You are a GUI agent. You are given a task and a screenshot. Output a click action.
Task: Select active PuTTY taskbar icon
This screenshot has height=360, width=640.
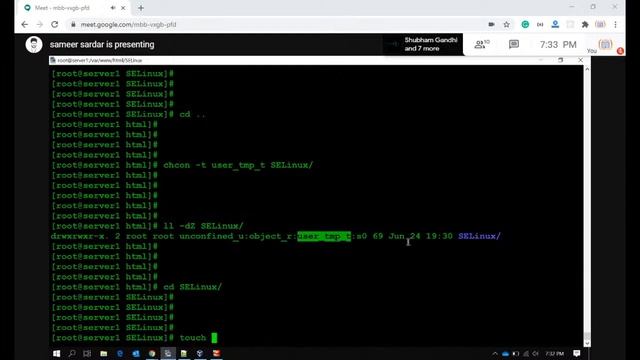click(168, 353)
